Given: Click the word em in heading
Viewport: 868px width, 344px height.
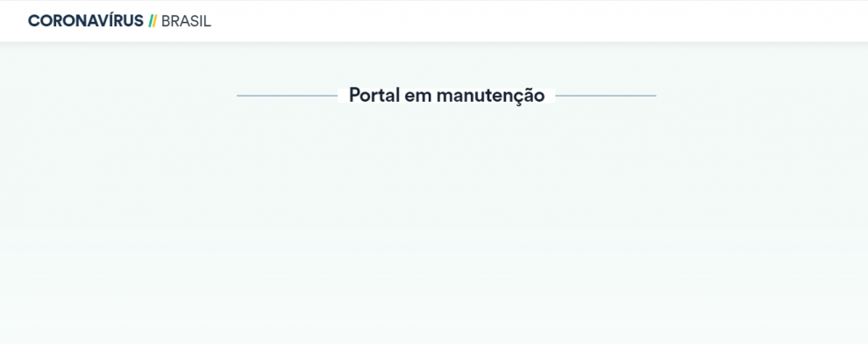Looking at the screenshot, I should (x=418, y=96).
